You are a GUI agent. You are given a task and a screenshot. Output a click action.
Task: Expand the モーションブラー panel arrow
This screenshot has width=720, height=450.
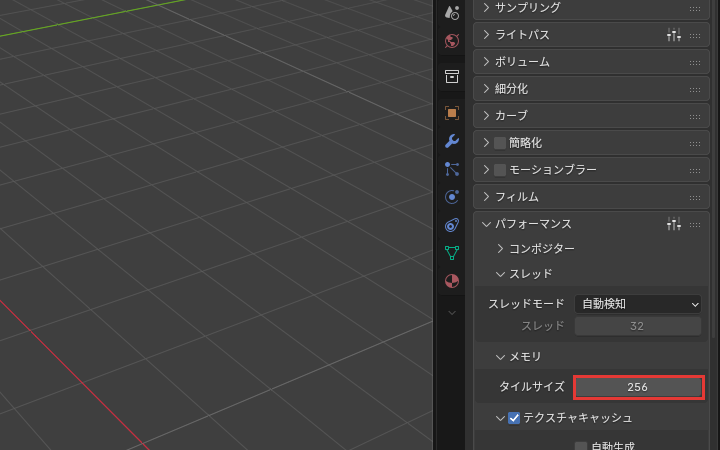click(x=486, y=170)
